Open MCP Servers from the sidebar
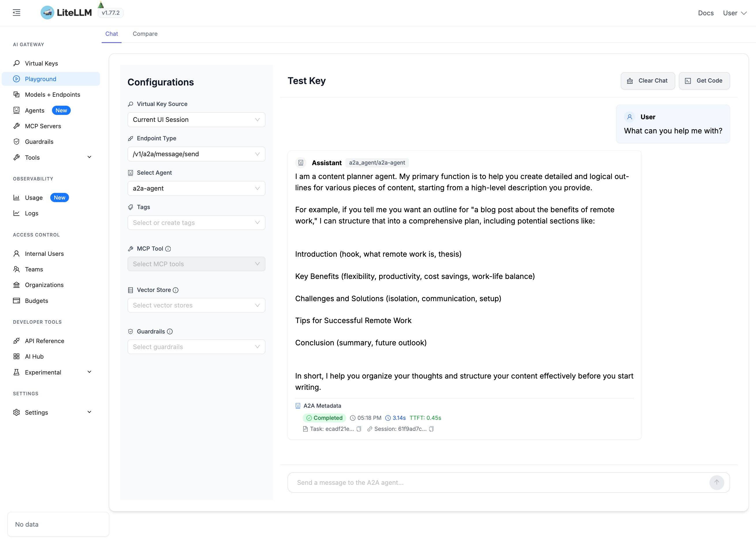Screen dimensions: 756x544 pos(43,126)
